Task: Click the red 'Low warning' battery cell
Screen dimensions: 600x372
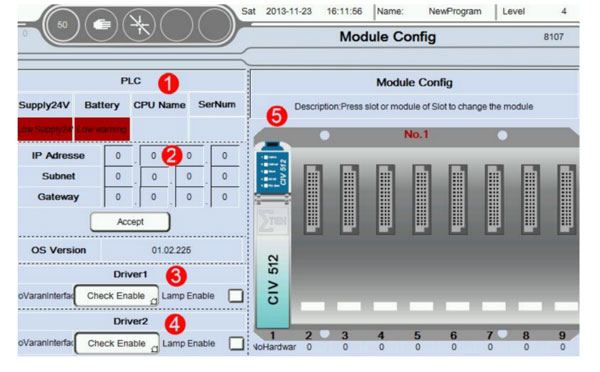Action: [102, 129]
